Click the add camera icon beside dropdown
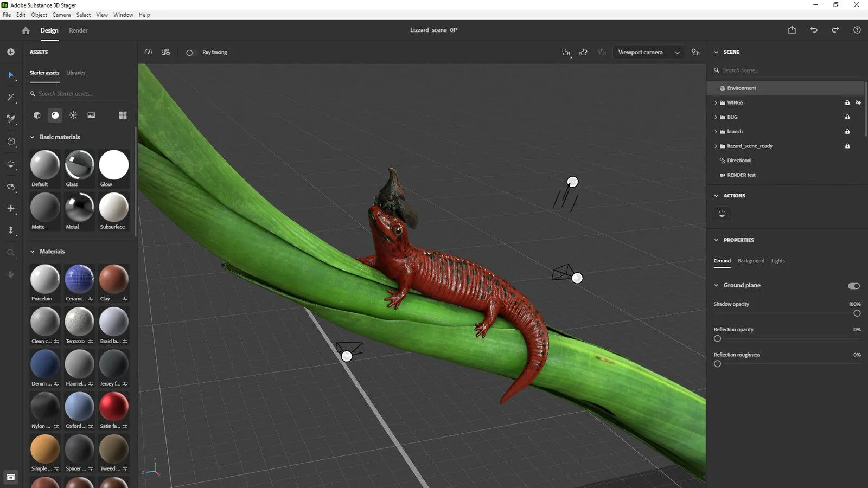Image resolution: width=868 pixels, height=488 pixels. point(695,52)
